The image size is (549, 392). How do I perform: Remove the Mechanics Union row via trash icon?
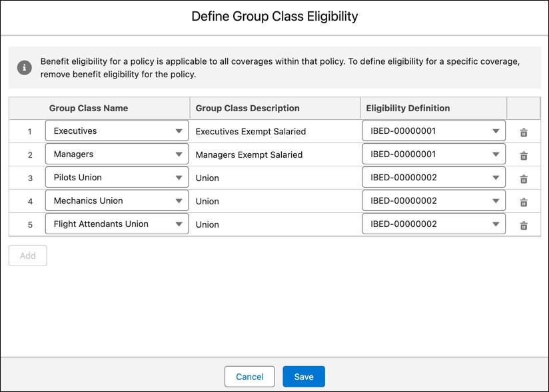click(x=524, y=202)
